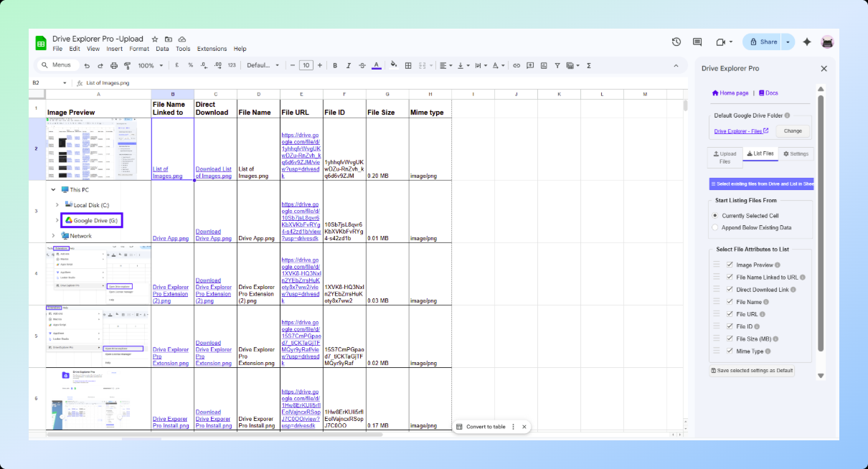Click the Gemini sparkle icon
The height and width of the screenshot is (469, 868).
807,42
